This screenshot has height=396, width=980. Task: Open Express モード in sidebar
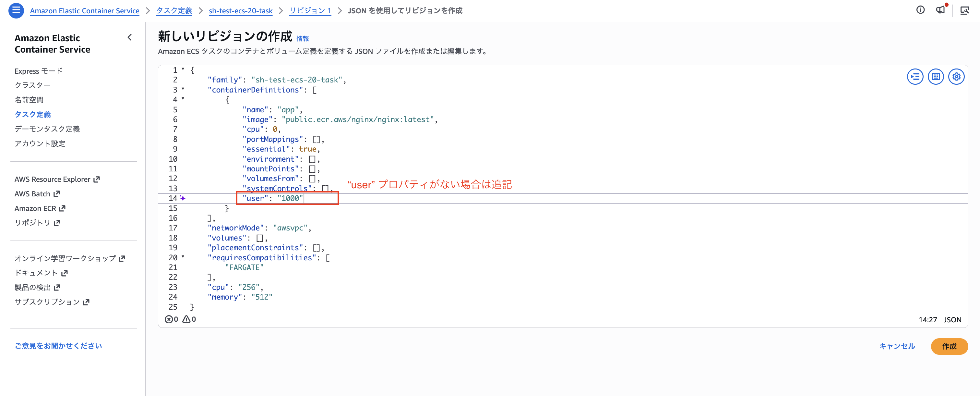[x=38, y=71]
